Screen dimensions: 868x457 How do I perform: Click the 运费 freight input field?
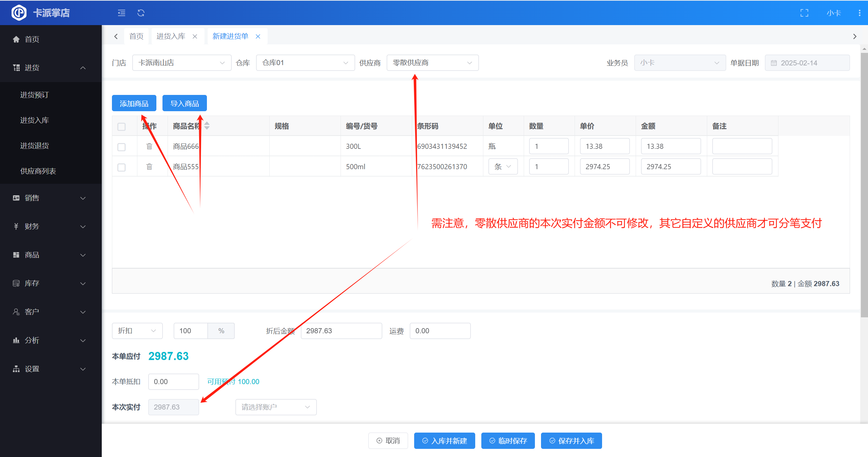[440, 331]
